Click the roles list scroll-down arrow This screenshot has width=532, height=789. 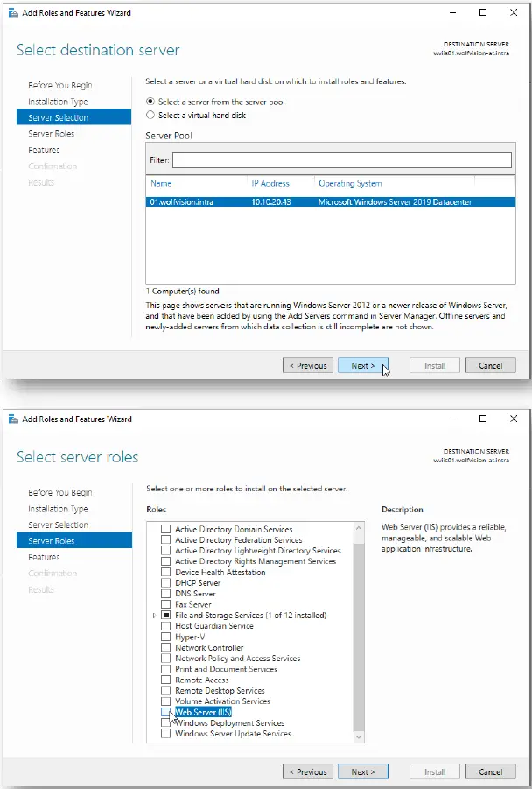coord(358,737)
